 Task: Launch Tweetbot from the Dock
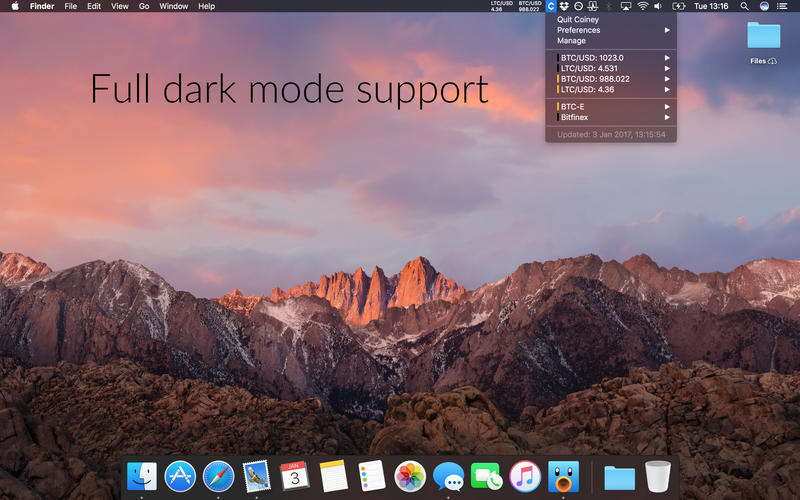tap(563, 476)
